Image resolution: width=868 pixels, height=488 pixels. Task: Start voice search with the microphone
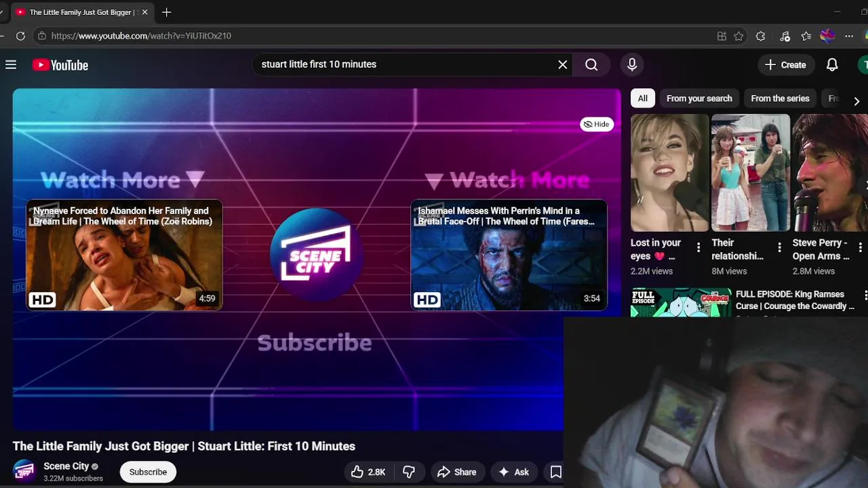pos(632,64)
